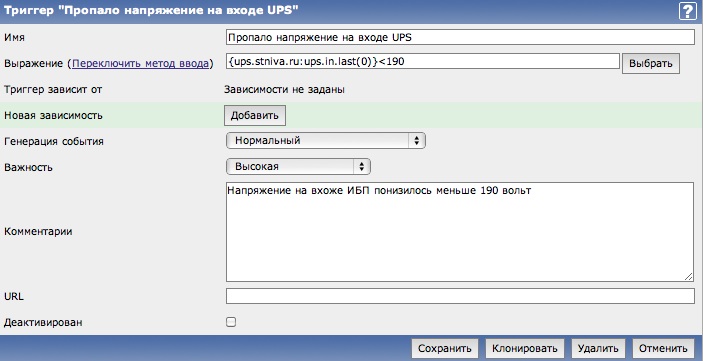Screen dimensions: 703x361
Task: Click the 'Триггер зависит от' label
Action: click(53, 90)
